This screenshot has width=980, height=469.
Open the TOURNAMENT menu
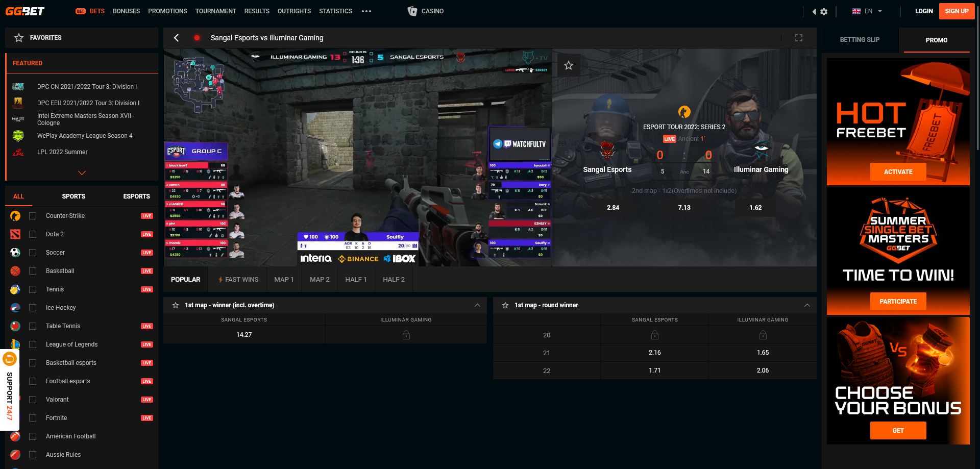pyautogui.click(x=215, y=11)
